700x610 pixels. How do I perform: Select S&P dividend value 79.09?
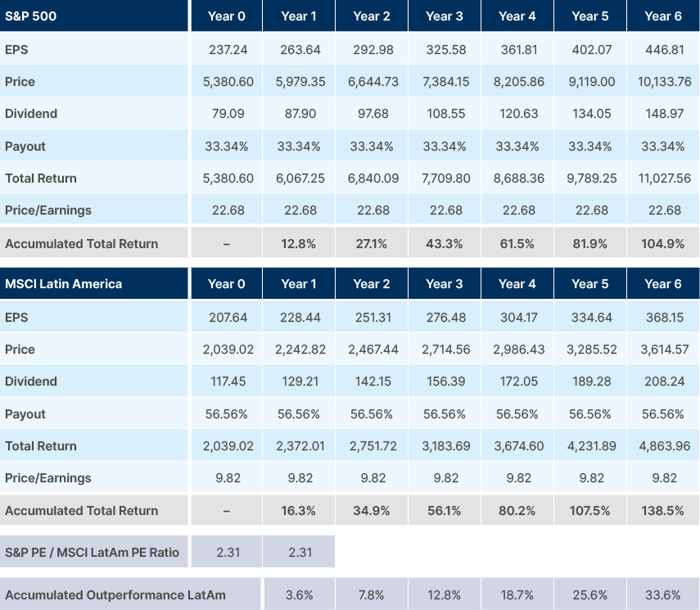pos(228,114)
